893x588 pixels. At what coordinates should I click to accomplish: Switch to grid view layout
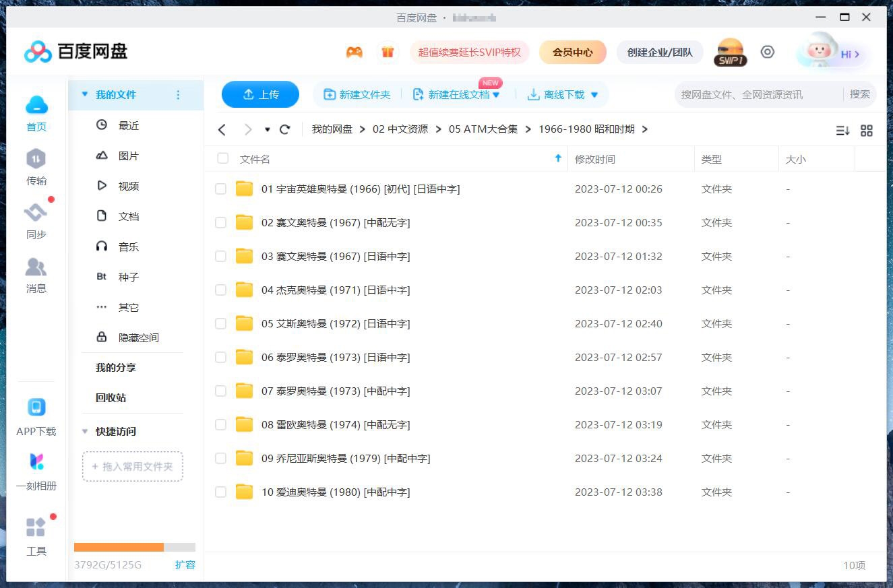coord(867,130)
